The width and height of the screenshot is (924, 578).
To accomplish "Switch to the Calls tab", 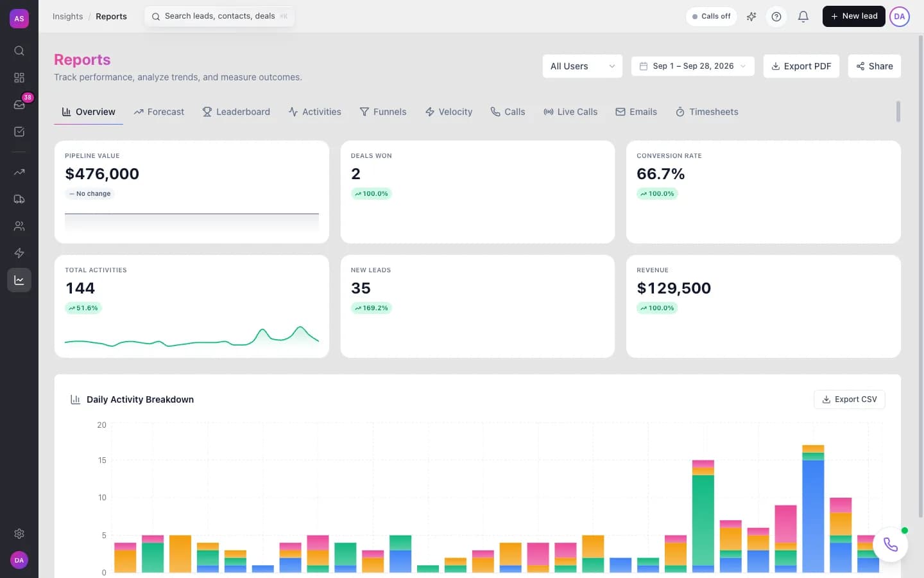I will [x=508, y=112].
